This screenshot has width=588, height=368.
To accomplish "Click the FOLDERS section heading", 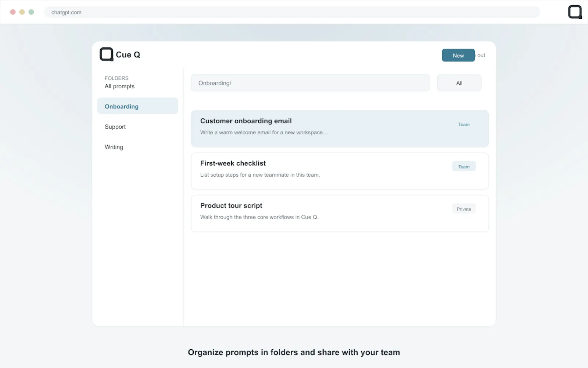I will (116, 78).
